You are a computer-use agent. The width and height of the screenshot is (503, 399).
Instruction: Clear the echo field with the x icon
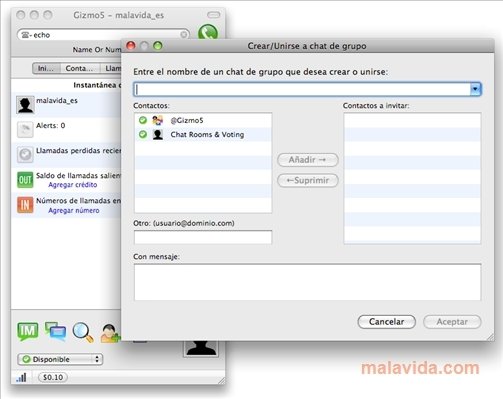click(184, 35)
